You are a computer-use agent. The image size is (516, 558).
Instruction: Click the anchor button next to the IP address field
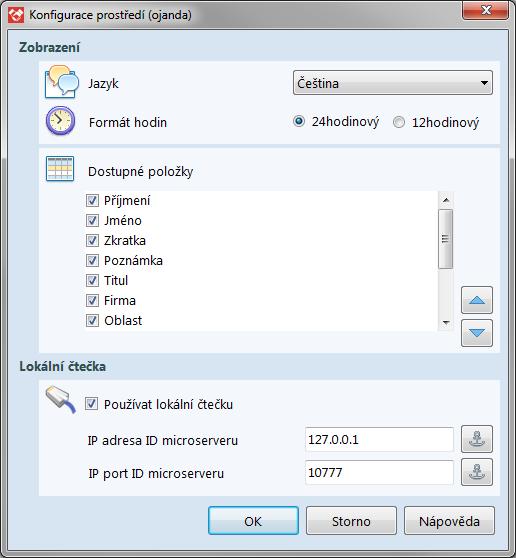pyautogui.click(x=477, y=439)
